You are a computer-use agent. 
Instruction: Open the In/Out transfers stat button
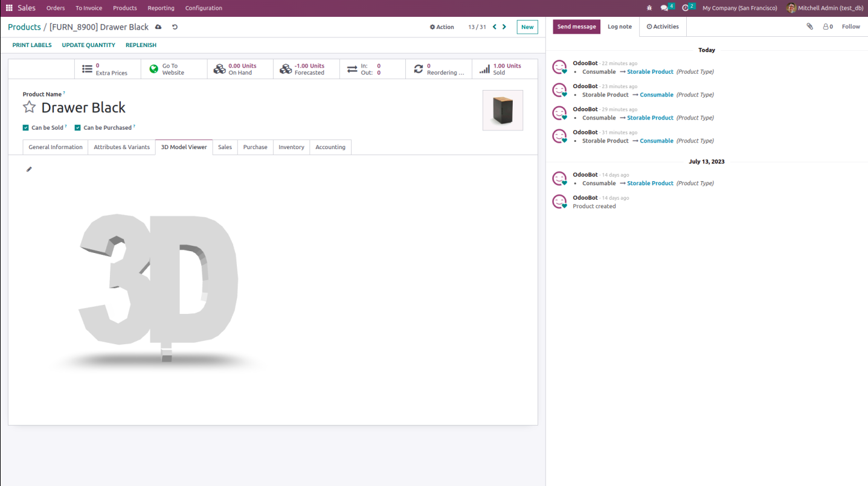click(x=373, y=69)
